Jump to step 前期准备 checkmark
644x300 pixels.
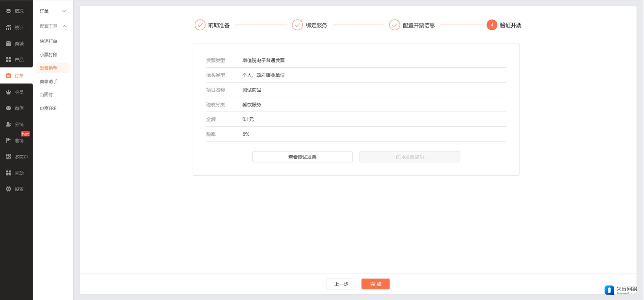click(x=200, y=25)
